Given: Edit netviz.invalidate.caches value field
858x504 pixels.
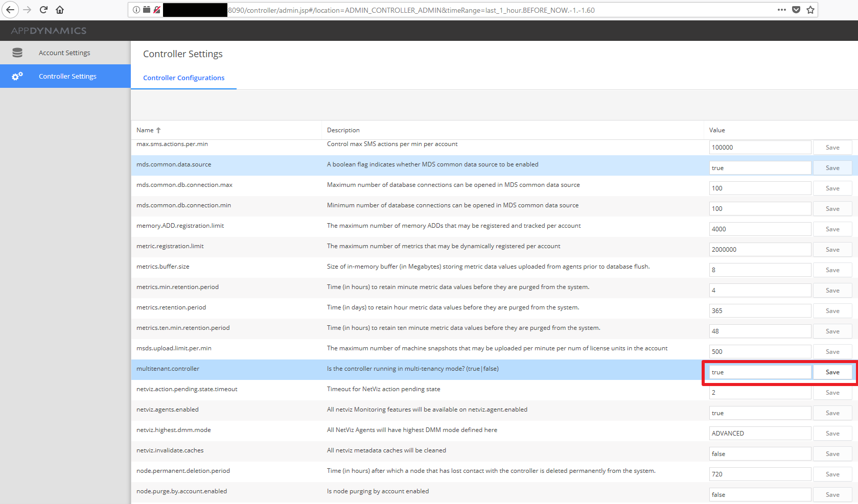Looking at the screenshot, I should point(760,454).
